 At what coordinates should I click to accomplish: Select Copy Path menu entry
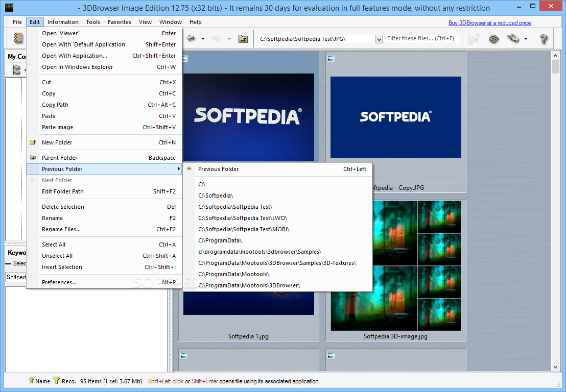click(104, 105)
